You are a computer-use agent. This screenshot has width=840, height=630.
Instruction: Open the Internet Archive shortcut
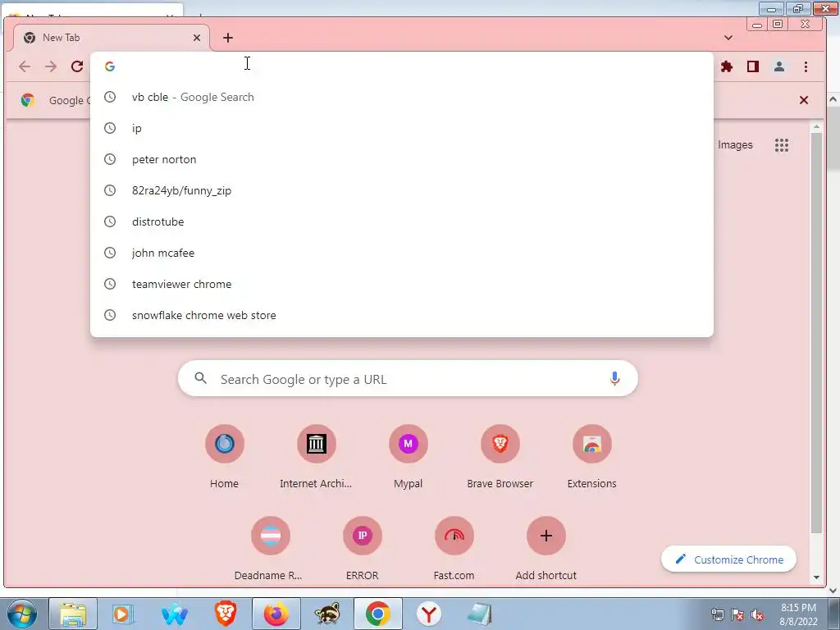pyautogui.click(x=316, y=456)
